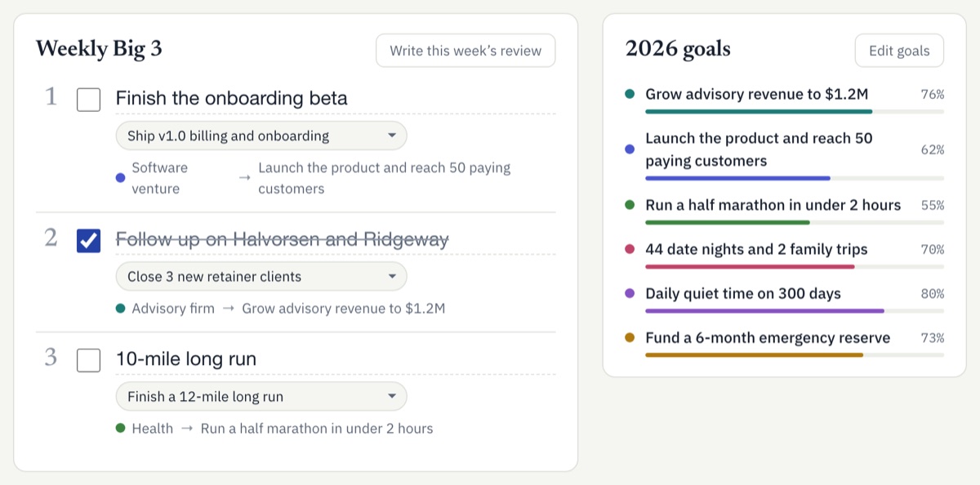Select the Grow advisory revenue progress bar
Image resolution: width=980 pixels, height=485 pixels.
(795, 111)
